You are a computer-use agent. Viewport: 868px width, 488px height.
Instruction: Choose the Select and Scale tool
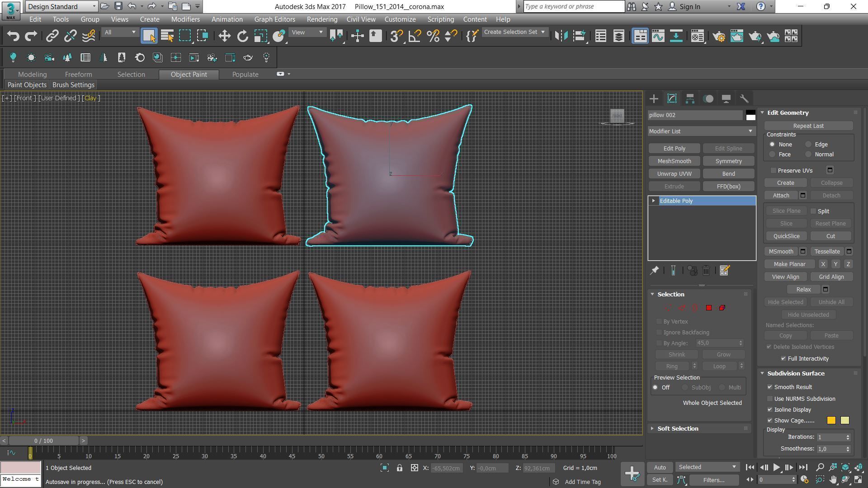click(261, 36)
